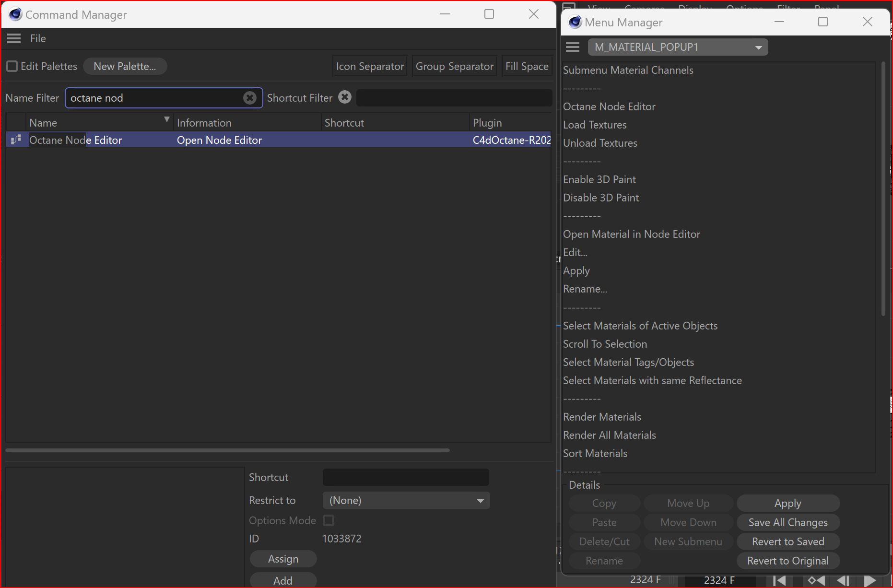Click the play forward button
Viewport: 893px width, 588px height.
pyautogui.click(x=869, y=580)
